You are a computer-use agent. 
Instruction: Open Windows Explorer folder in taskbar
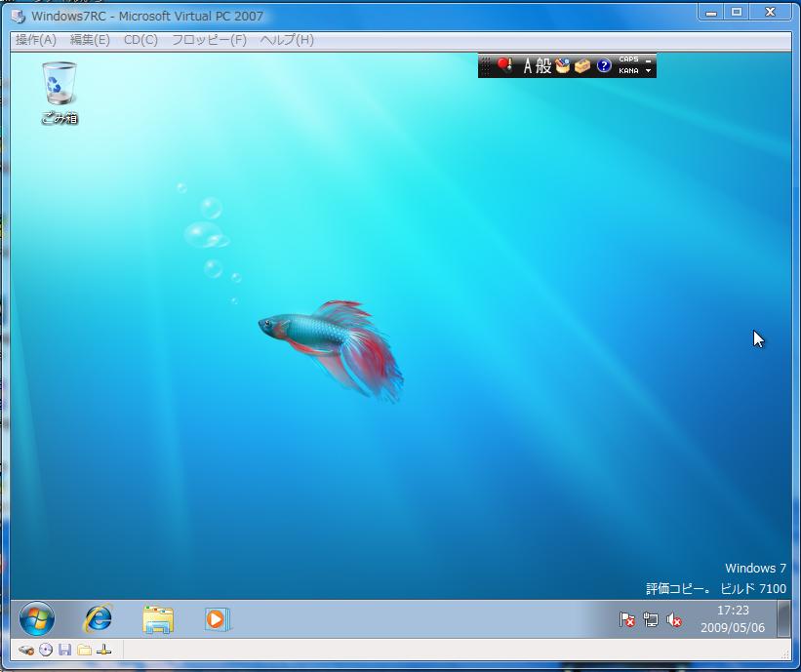click(158, 619)
